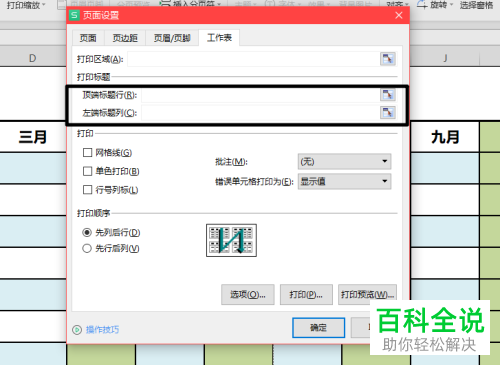
Task: Click into the 打印区域 input field
Action: [253, 59]
